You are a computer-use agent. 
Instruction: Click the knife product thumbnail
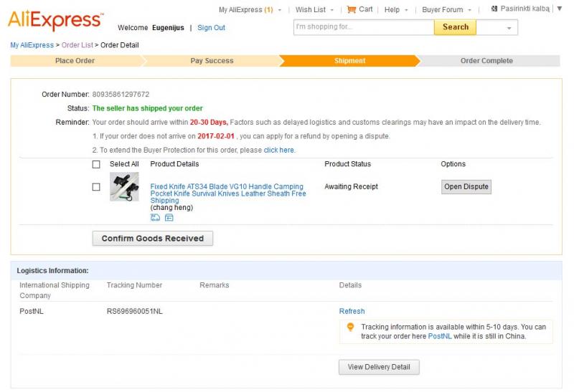point(124,186)
